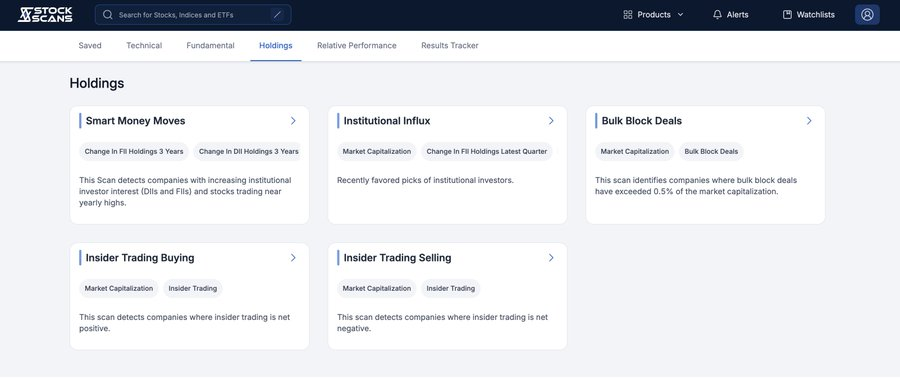Screen dimensions: 900x380
Task: Click Change In FII Holdings Latest Quarter tag
Action: pyautogui.click(x=487, y=152)
